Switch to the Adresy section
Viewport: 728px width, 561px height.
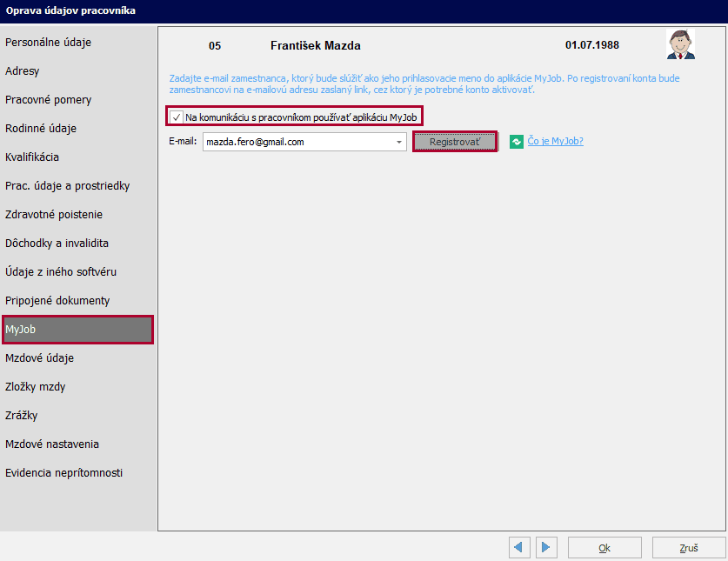pos(23,71)
